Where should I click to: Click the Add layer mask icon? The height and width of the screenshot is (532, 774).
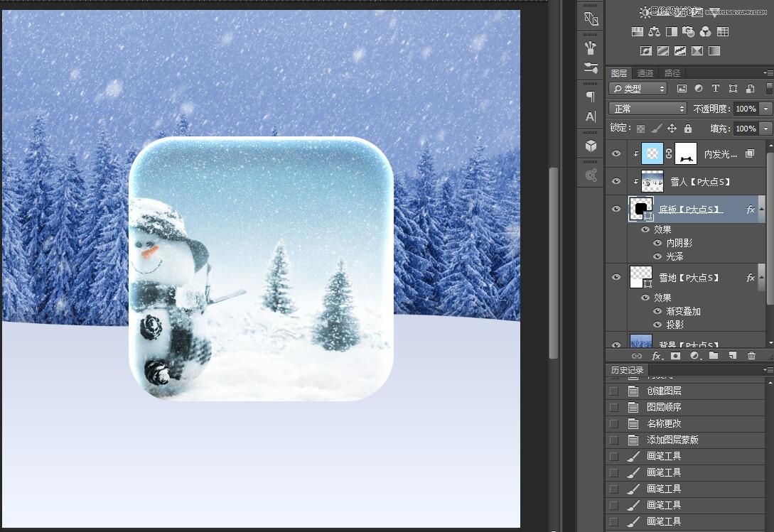pos(675,356)
